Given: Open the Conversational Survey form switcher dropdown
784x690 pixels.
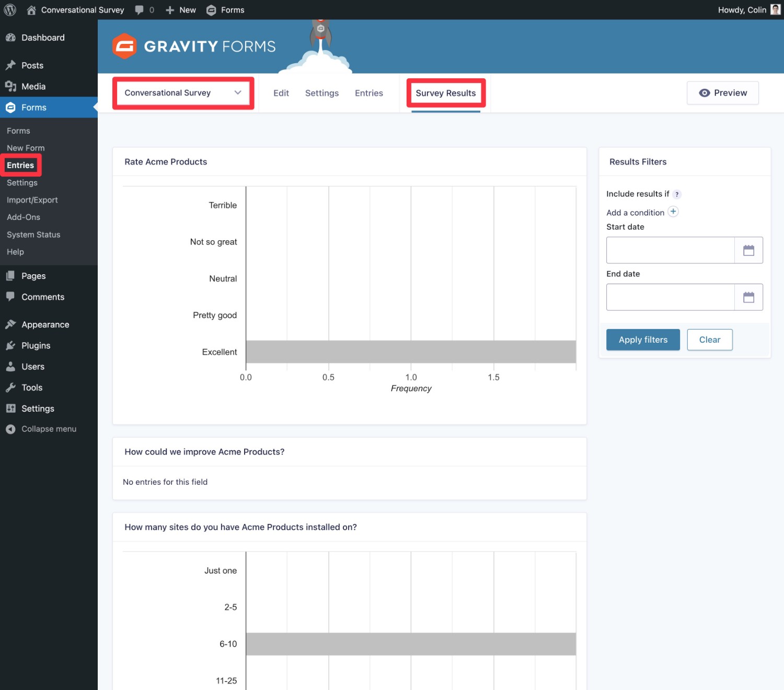Looking at the screenshot, I should click(183, 93).
